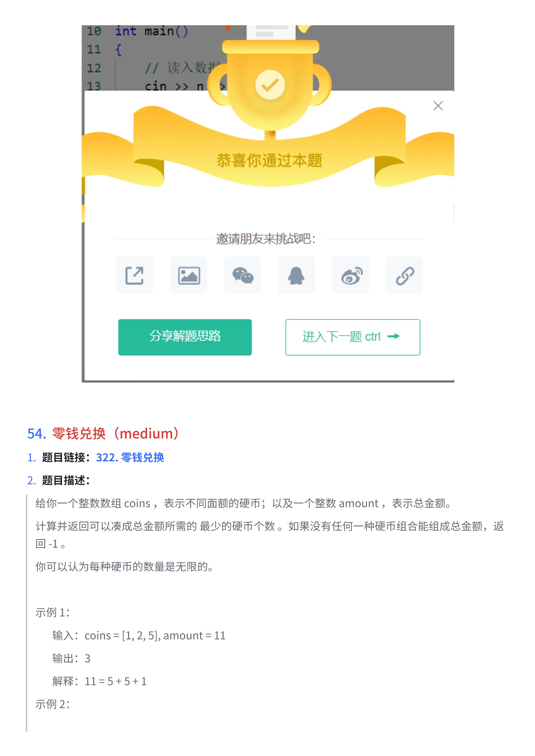This screenshot has height=756, width=535.
Task: Click the golden trophy checkmark badge
Action: tap(270, 85)
